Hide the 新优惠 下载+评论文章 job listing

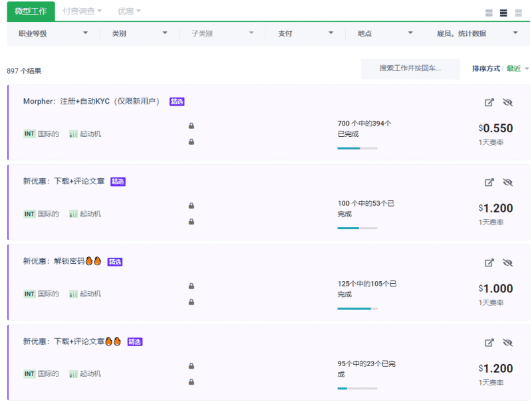tap(507, 182)
